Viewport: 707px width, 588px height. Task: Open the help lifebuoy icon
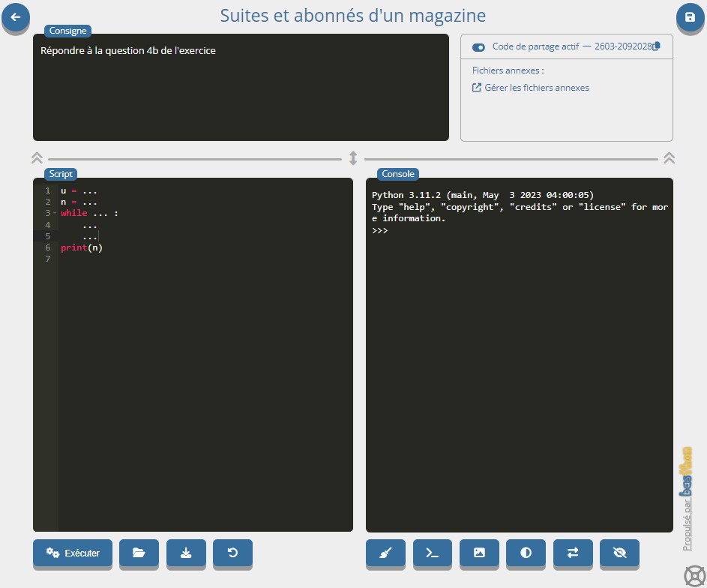pyautogui.click(x=694, y=575)
